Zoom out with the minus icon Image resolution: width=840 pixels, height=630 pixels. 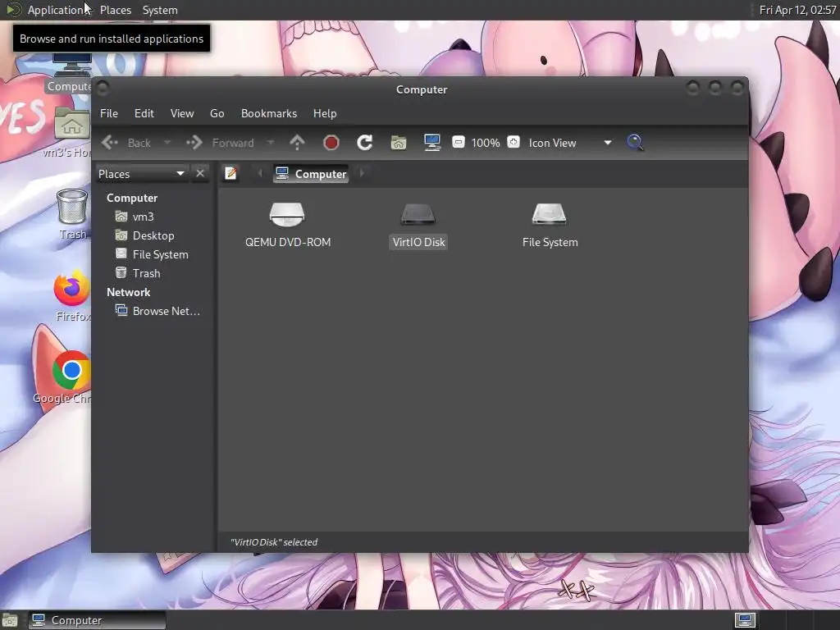pos(458,142)
